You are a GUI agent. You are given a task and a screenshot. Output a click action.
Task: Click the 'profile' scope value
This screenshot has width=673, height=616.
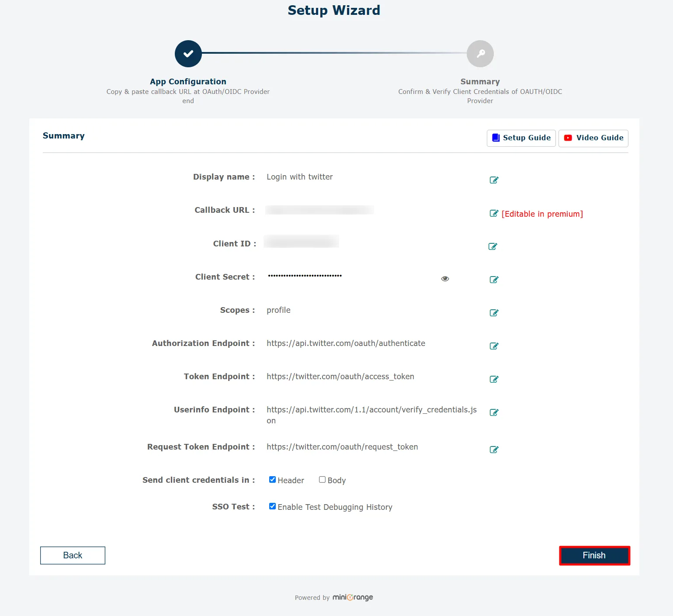click(x=278, y=310)
